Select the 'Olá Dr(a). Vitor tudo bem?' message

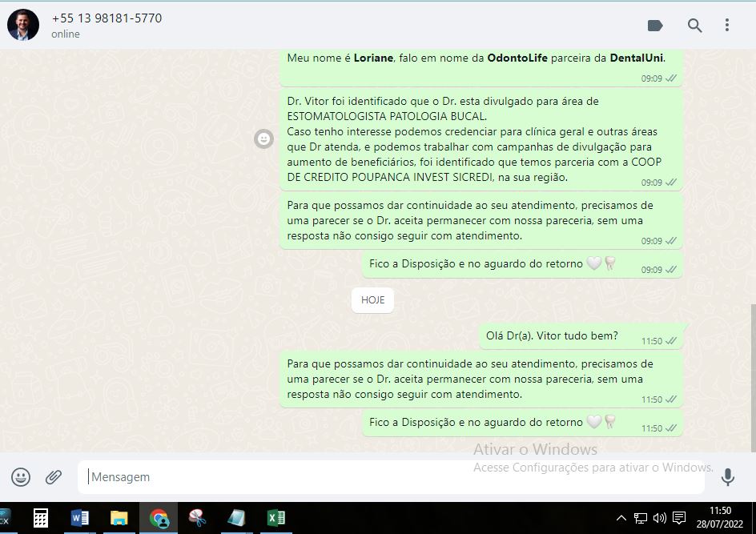(x=581, y=336)
